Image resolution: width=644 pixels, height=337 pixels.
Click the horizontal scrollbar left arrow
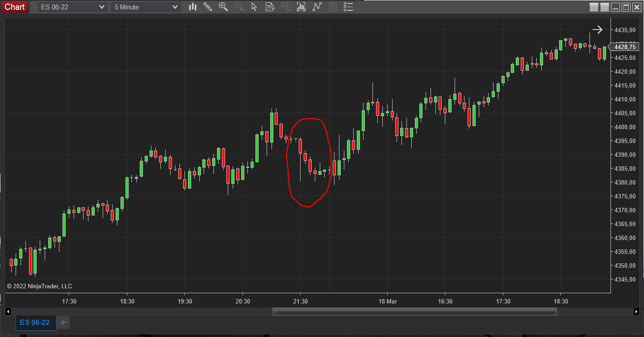[8, 312]
